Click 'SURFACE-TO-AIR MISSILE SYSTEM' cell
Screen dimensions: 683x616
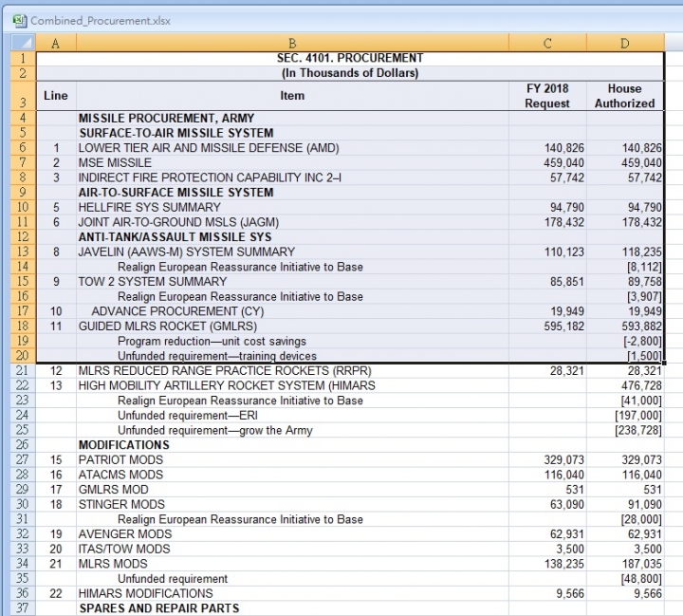point(292,133)
